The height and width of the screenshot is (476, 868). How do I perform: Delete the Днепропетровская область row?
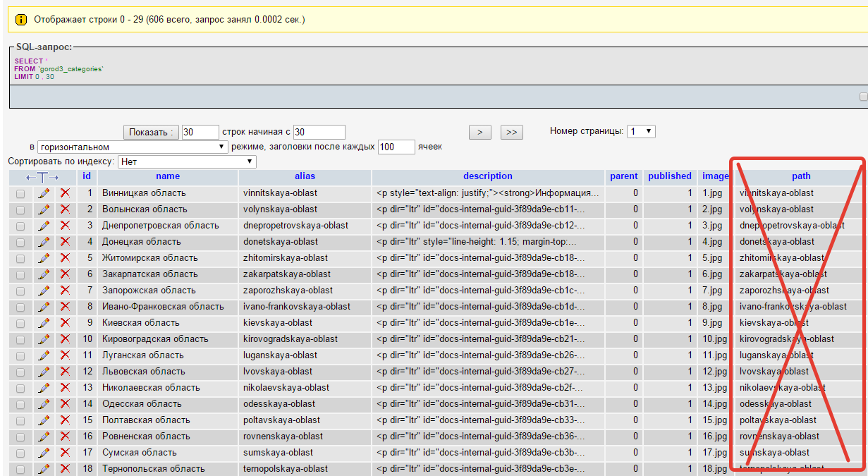[66, 226]
